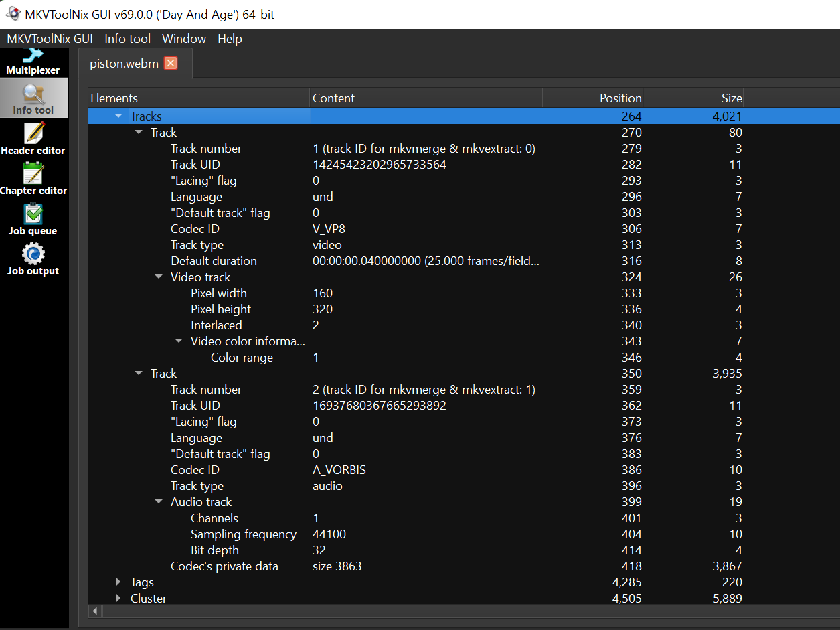Select the Bit depth row
This screenshot has height=630, width=840.
click(x=464, y=550)
